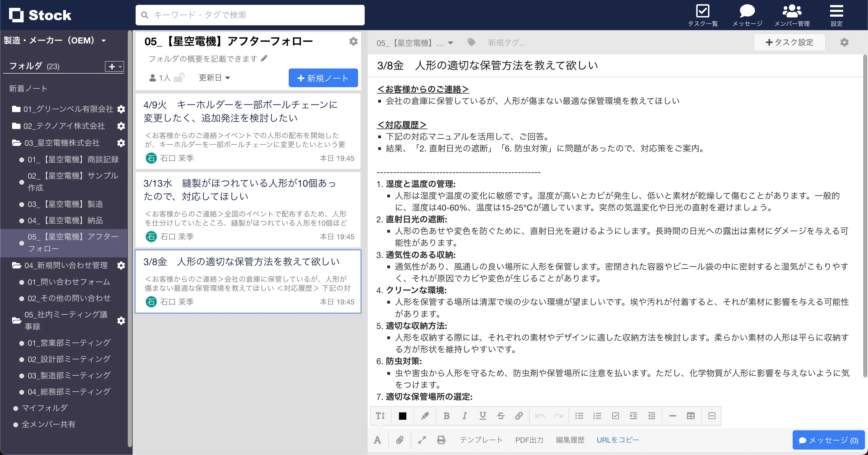
Task: Create a note with the 新規ノート button
Action: 322,78
